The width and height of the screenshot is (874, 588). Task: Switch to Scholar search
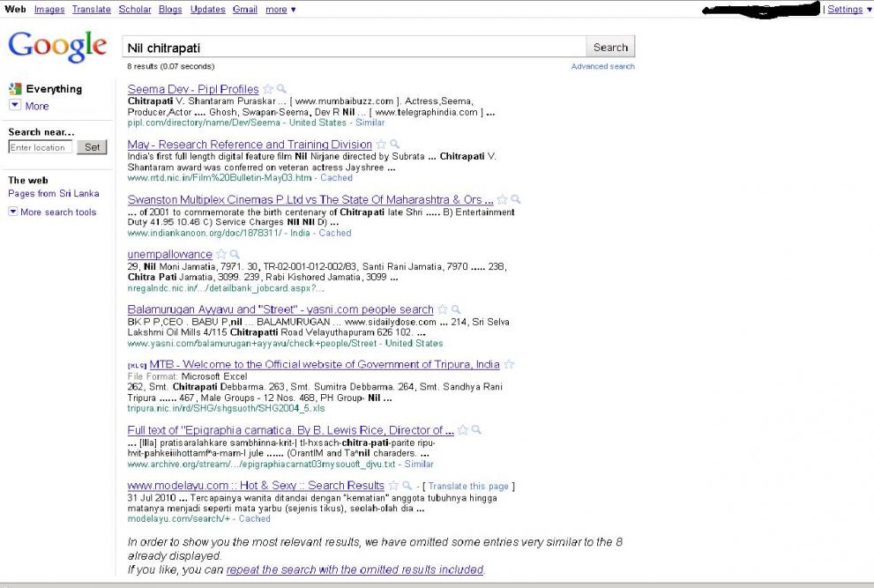coord(135,10)
